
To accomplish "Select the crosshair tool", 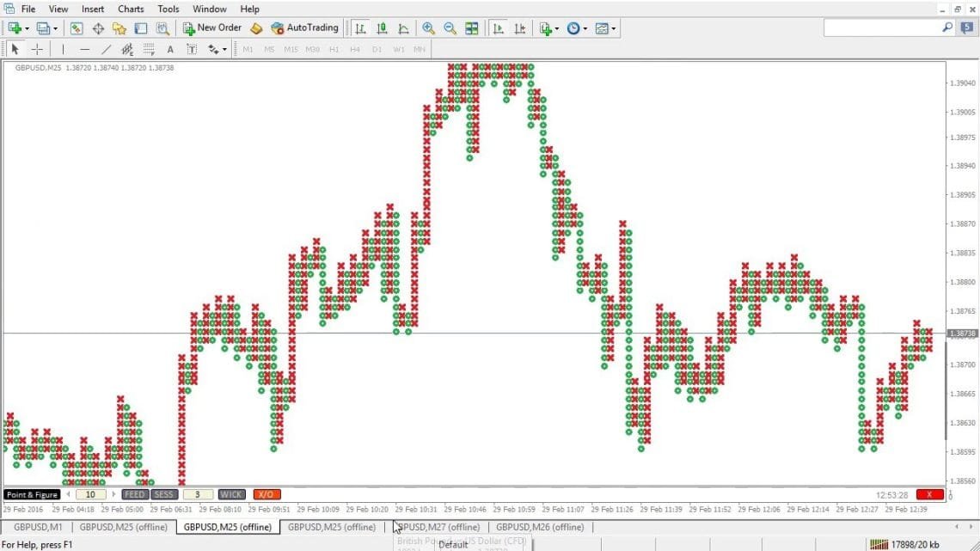I will 37,49.
